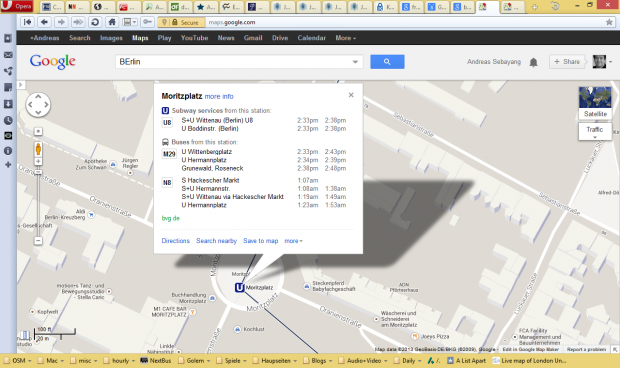Click the Report a problem link
This screenshot has width=620, height=368.
(x=586, y=349)
